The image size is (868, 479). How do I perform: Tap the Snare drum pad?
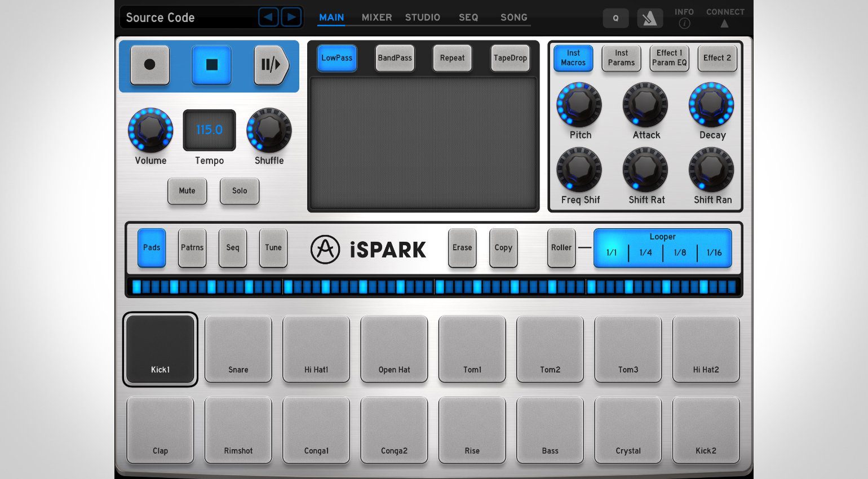(238, 349)
